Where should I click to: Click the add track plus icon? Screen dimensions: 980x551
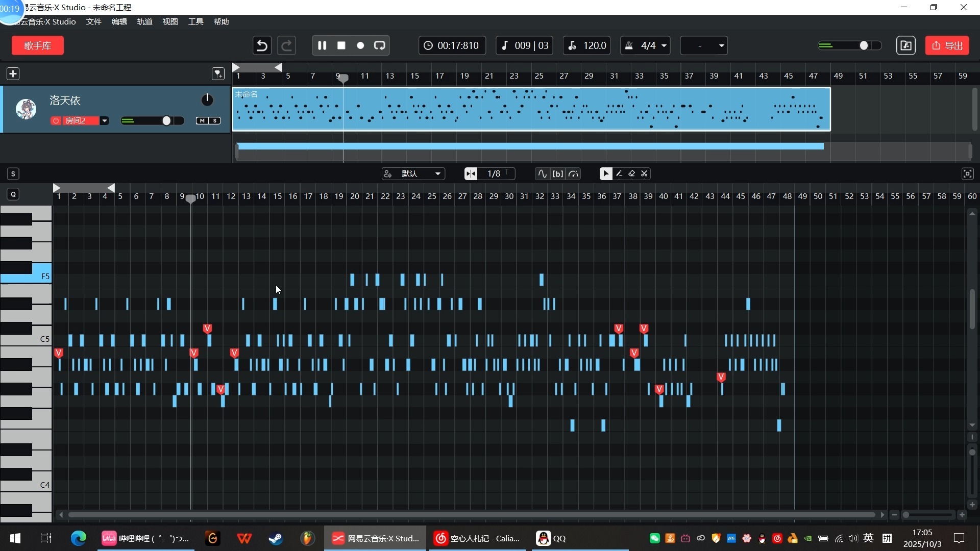13,74
